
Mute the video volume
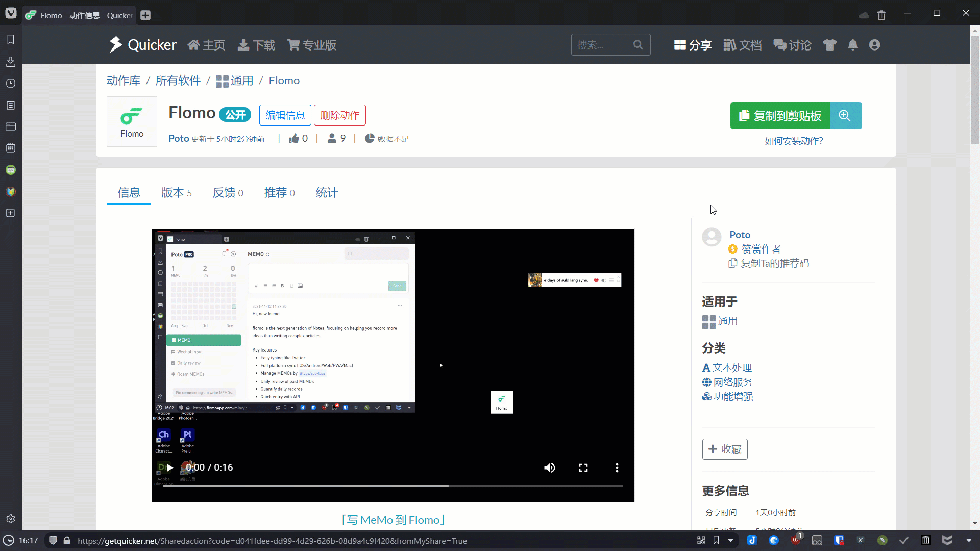coord(550,468)
